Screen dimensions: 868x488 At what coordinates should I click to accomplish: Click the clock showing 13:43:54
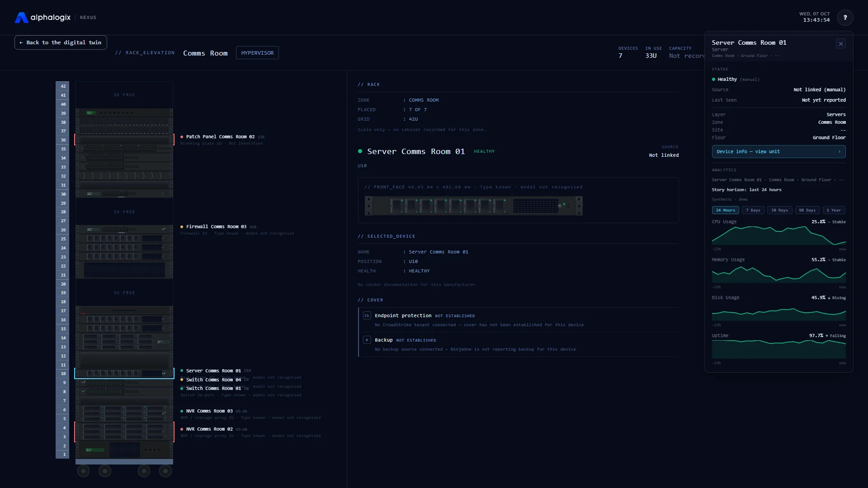click(816, 20)
